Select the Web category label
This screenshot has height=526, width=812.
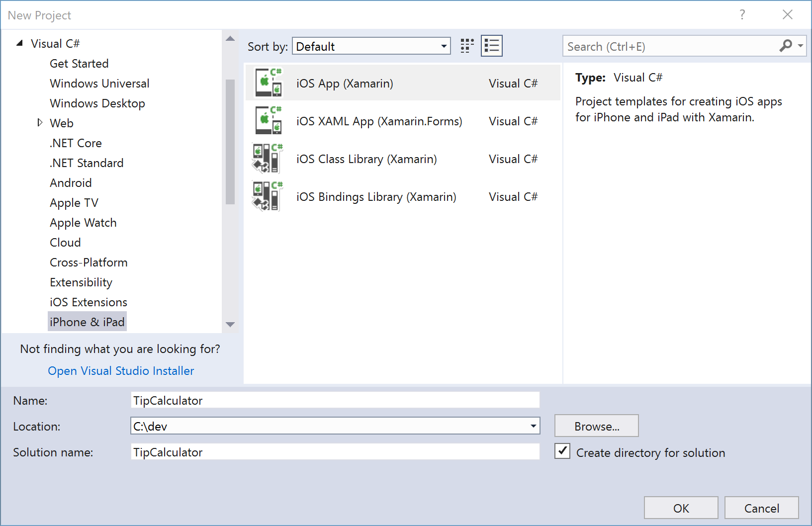tap(62, 123)
